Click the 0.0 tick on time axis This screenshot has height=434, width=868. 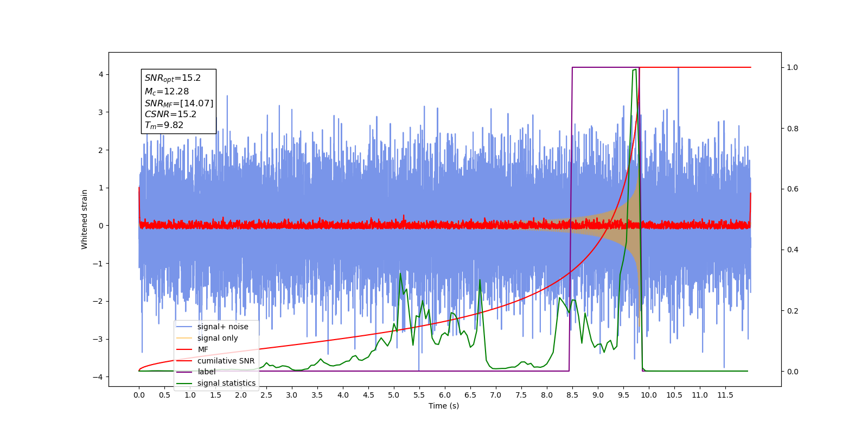[x=139, y=395]
